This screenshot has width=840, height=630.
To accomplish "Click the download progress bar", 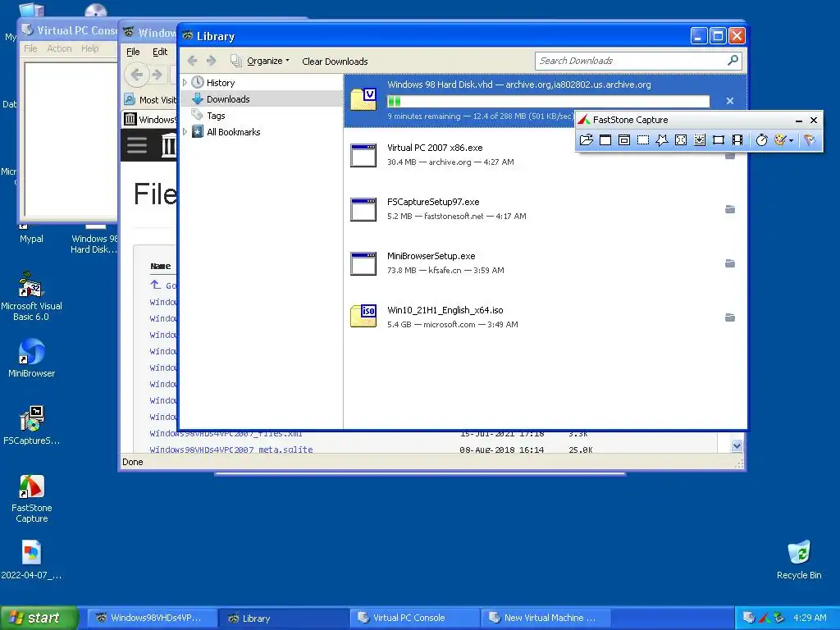I will point(548,101).
